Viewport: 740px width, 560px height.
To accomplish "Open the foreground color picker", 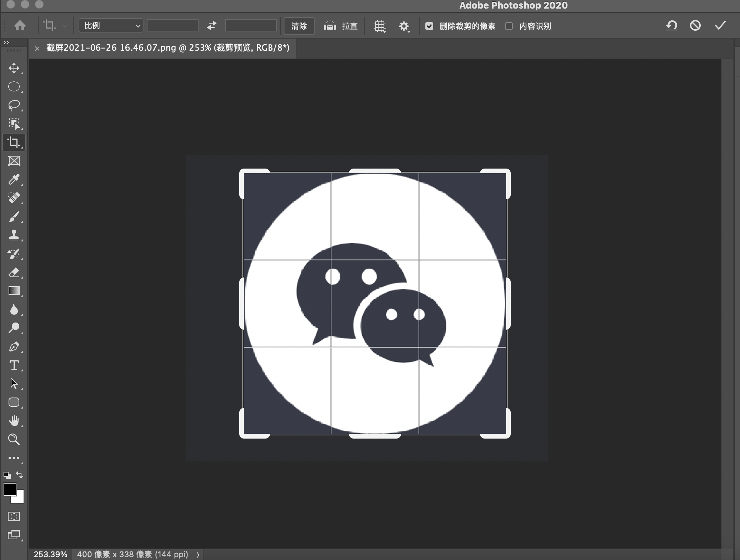I will 10,489.
